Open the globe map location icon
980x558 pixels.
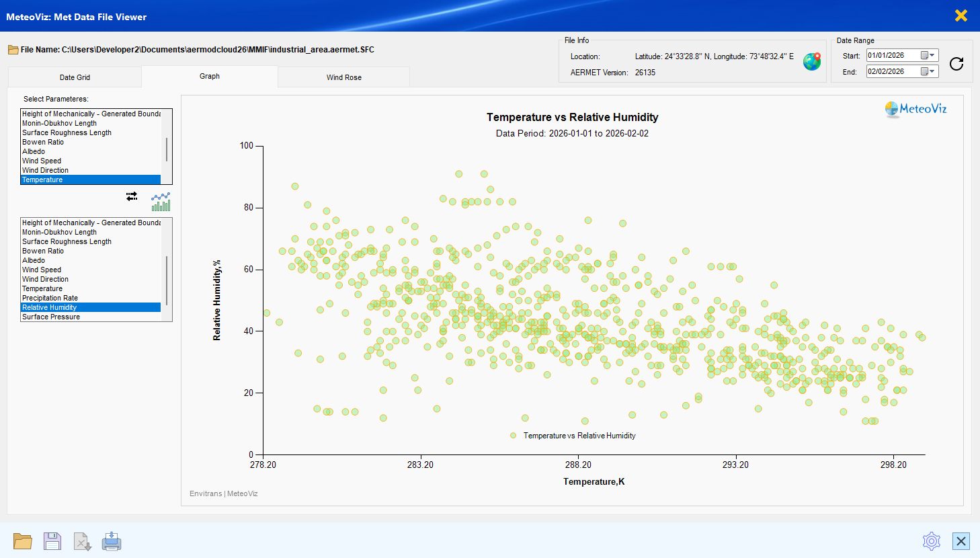[812, 62]
